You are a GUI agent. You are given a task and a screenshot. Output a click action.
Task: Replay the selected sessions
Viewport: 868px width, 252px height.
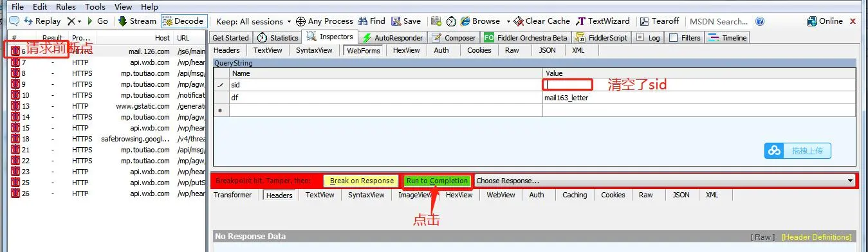(42, 21)
